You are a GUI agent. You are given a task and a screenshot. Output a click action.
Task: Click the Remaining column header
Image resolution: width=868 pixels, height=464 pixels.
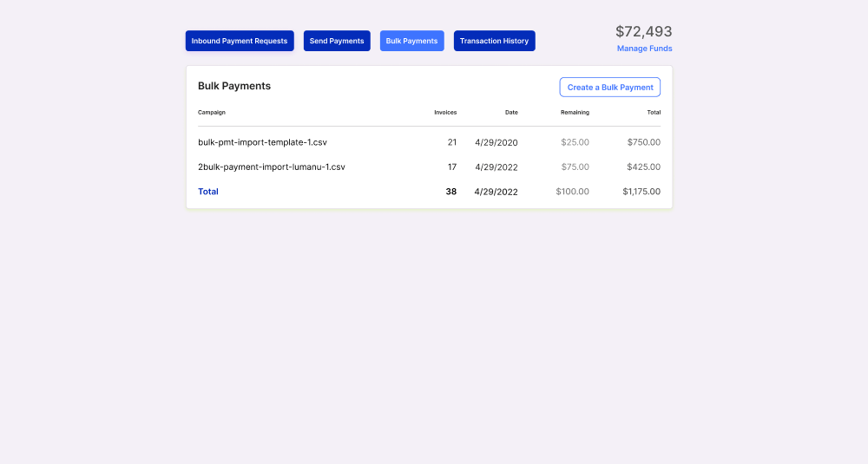[x=575, y=112]
